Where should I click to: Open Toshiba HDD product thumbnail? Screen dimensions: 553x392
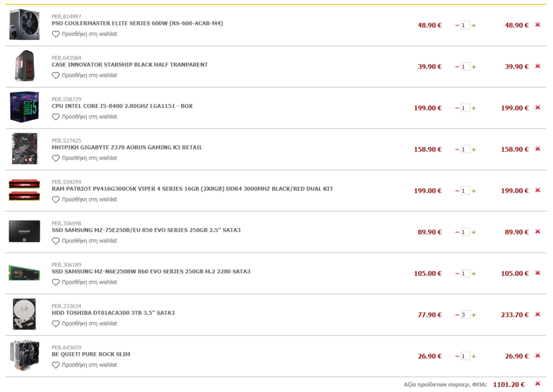click(x=25, y=314)
